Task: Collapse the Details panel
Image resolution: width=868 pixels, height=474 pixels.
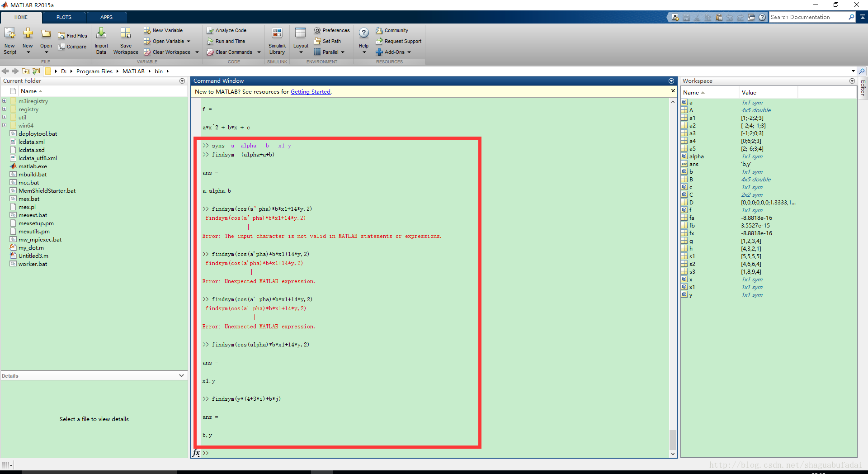Action: (181, 375)
